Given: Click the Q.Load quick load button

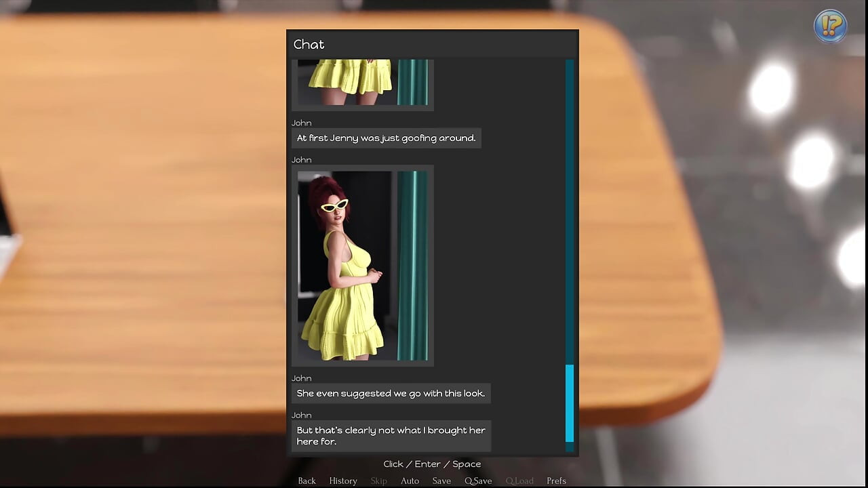Looking at the screenshot, I should [x=519, y=481].
